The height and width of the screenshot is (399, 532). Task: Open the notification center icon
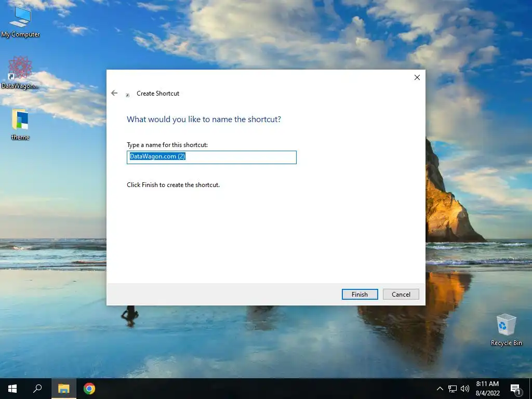pyautogui.click(x=516, y=389)
